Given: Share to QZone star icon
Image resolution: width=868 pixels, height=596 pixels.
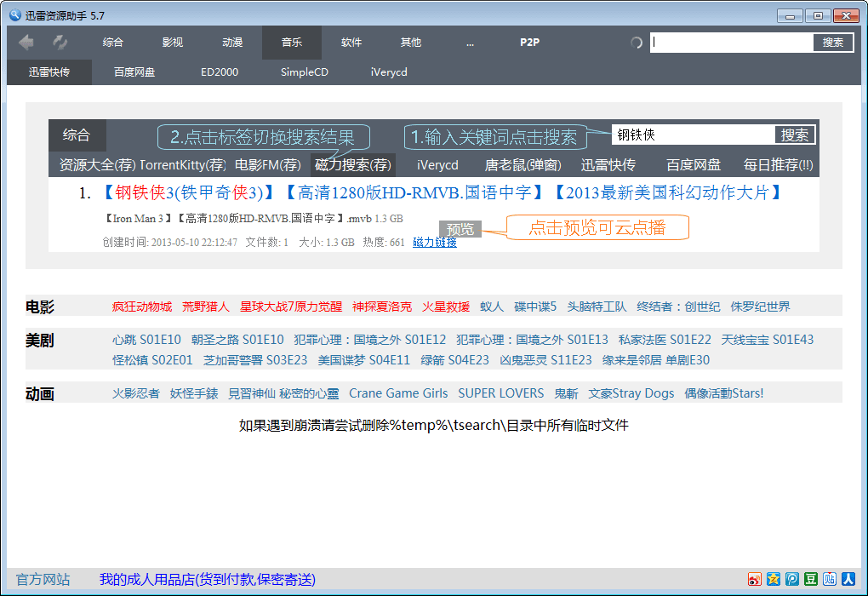Looking at the screenshot, I should click(774, 579).
